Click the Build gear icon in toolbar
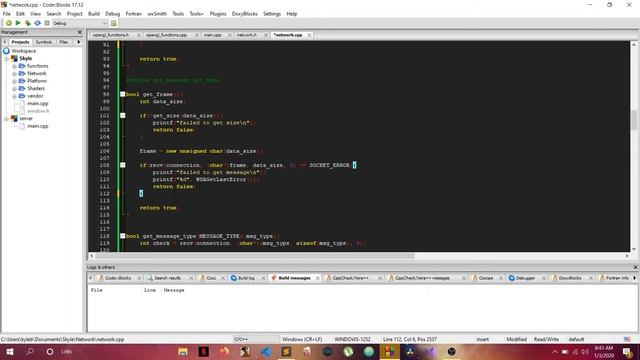This screenshot has width=640, height=360. click(x=8, y=23)
